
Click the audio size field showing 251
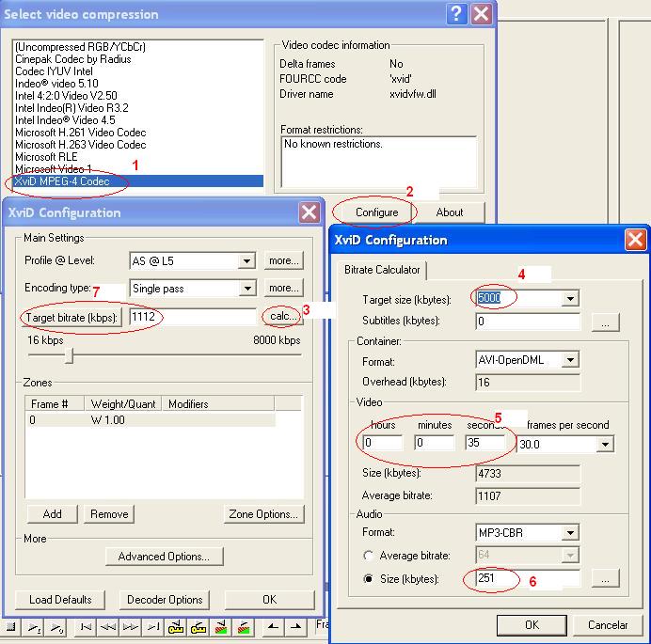(x=528, y=578)
